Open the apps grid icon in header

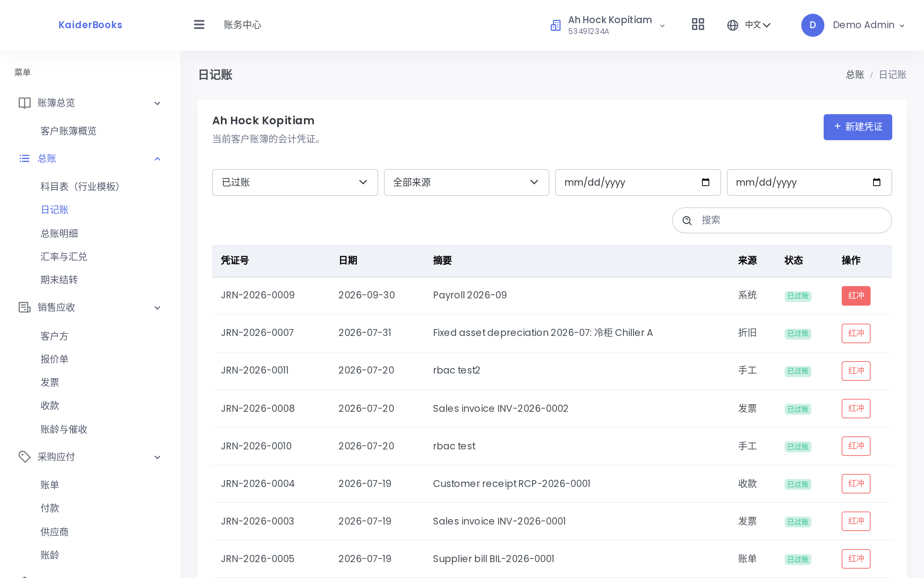coord(698,25)
